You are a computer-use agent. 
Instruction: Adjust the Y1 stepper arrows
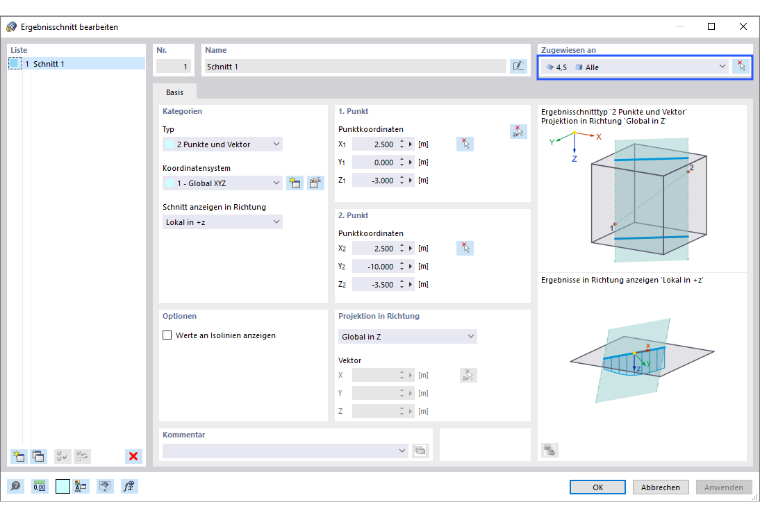402,162
